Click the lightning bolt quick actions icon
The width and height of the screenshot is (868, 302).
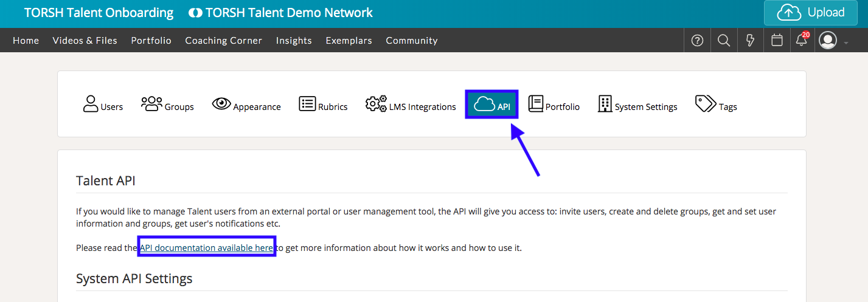tap(751, 41)
